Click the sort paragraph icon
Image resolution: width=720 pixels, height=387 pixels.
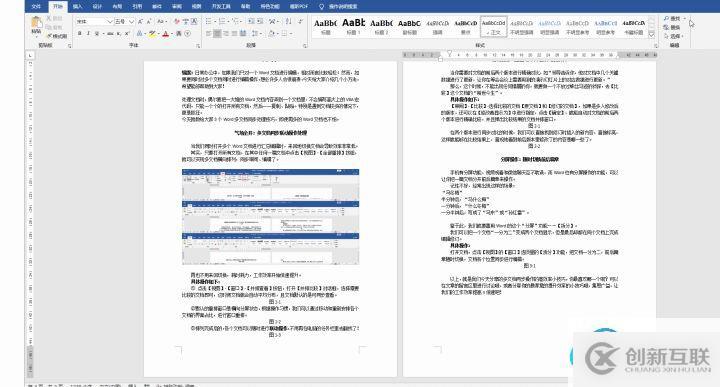(x=288, y=21)
